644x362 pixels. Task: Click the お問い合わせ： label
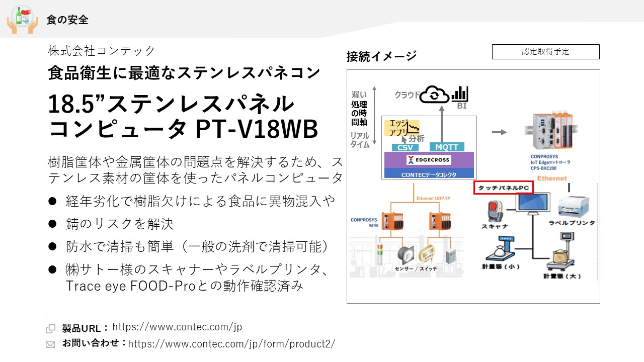pyautogui.click(x=95, y=343)
